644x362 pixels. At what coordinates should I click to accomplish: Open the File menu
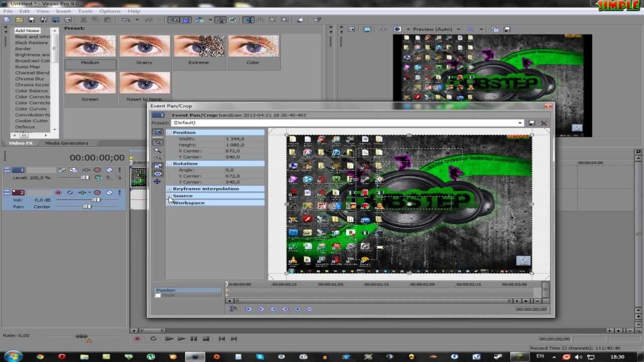[x=8, y=11]
